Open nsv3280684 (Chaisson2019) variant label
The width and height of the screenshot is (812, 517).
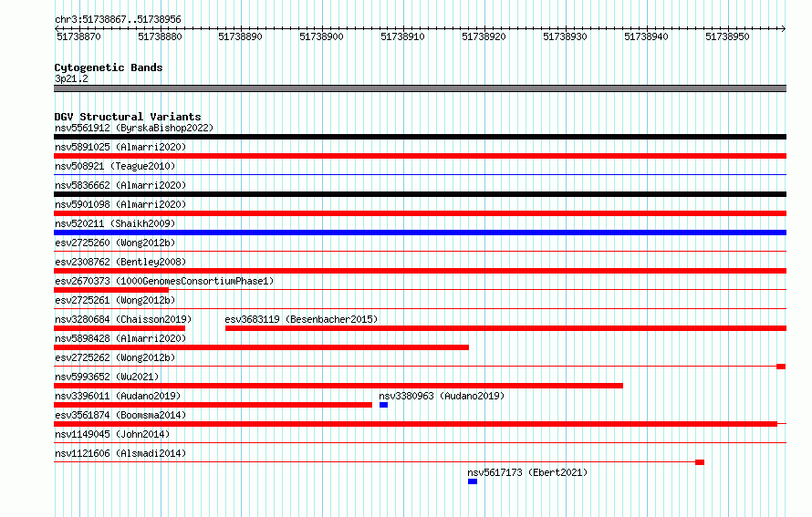point(123,319)
